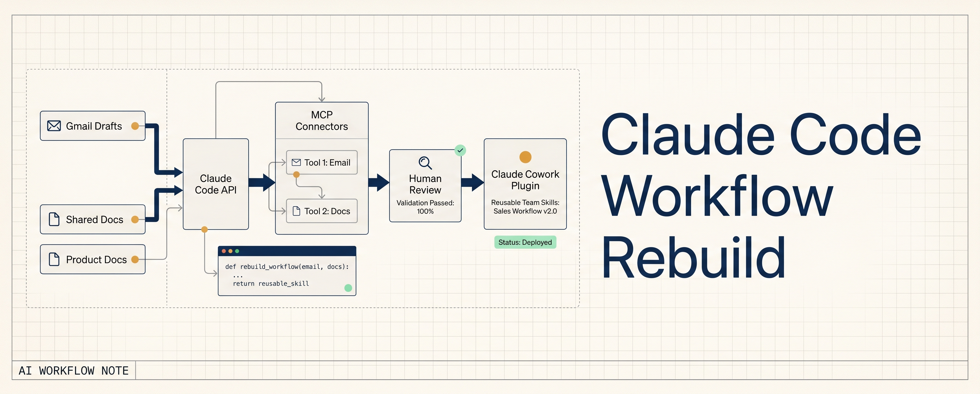Select the Tool 1: Email text
This screenshot has height=394, width=980.
click(x=327, y=162)
